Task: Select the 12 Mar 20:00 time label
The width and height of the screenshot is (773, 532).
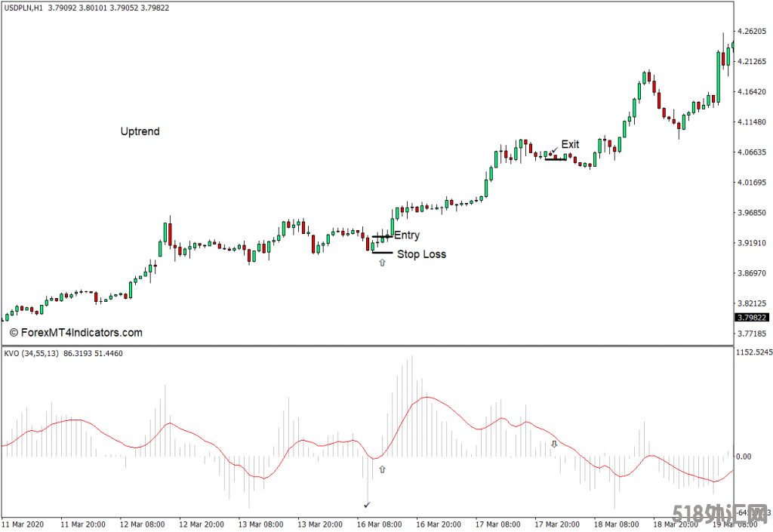Action: (x=201, y=524)
